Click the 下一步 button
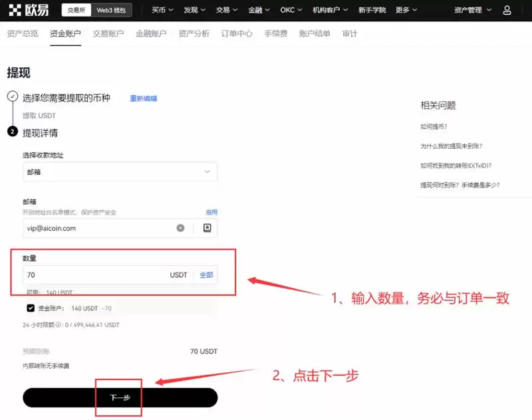The height and width of the screenshot is (420, 532). (x=118, y=397)
